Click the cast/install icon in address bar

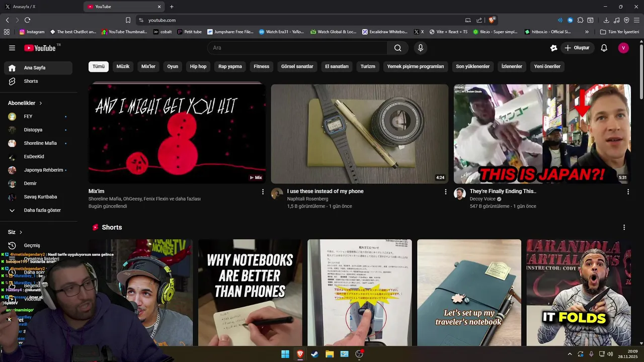468,20
